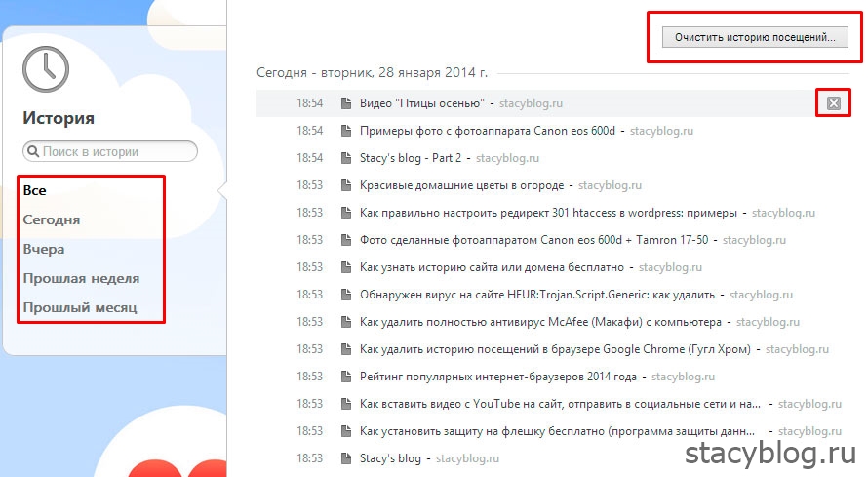Open Рейтинг популярных интернет-браузеров 2014 года link
Screen dimensions: 868x477
[x=498, y=377]
